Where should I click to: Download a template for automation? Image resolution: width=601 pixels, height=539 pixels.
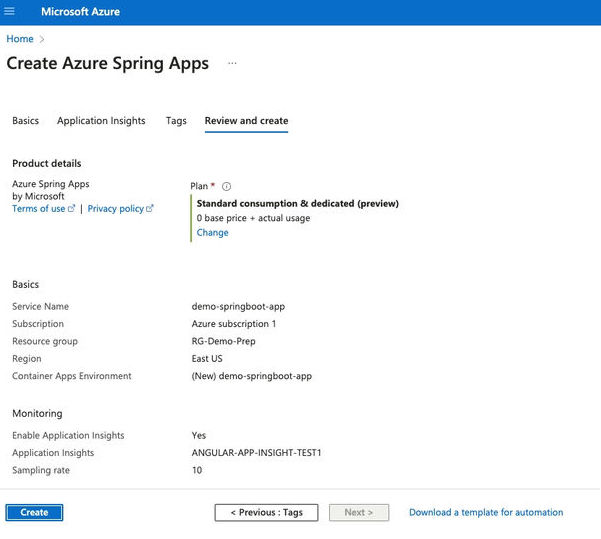(x=486, y=513)
